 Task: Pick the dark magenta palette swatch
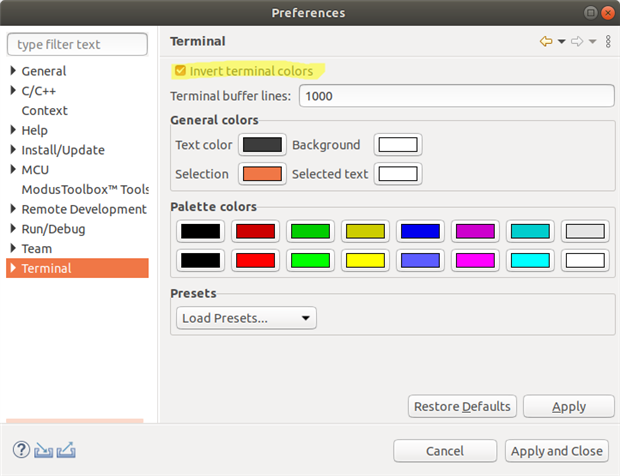[475, 231]
